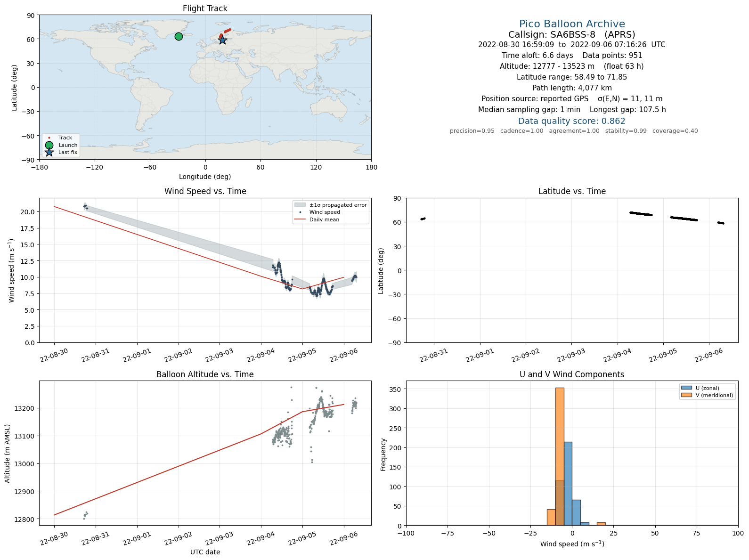Screen dimensions: 749x560
Task: Click the 'Position source: reported GPS' line
Action: (572, 99)
